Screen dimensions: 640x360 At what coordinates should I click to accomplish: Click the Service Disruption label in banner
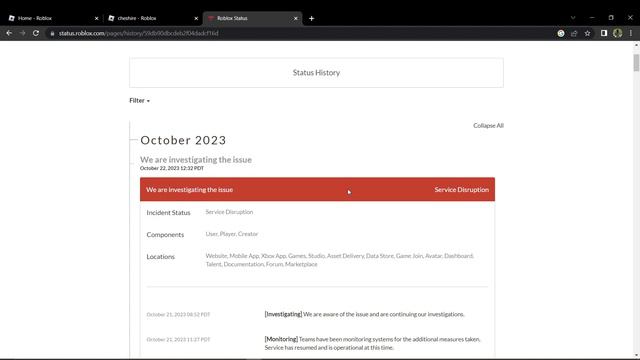(462, 189)
